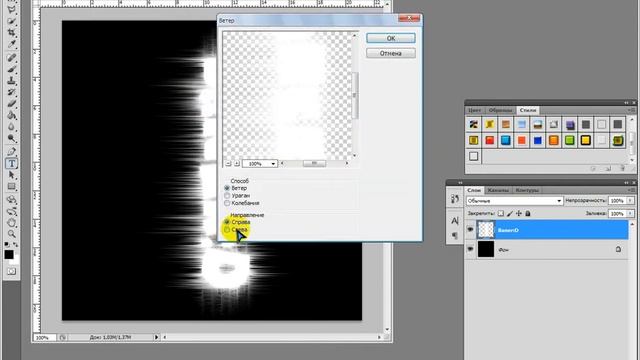Select the History Brush tool

[x=11, y=92]
